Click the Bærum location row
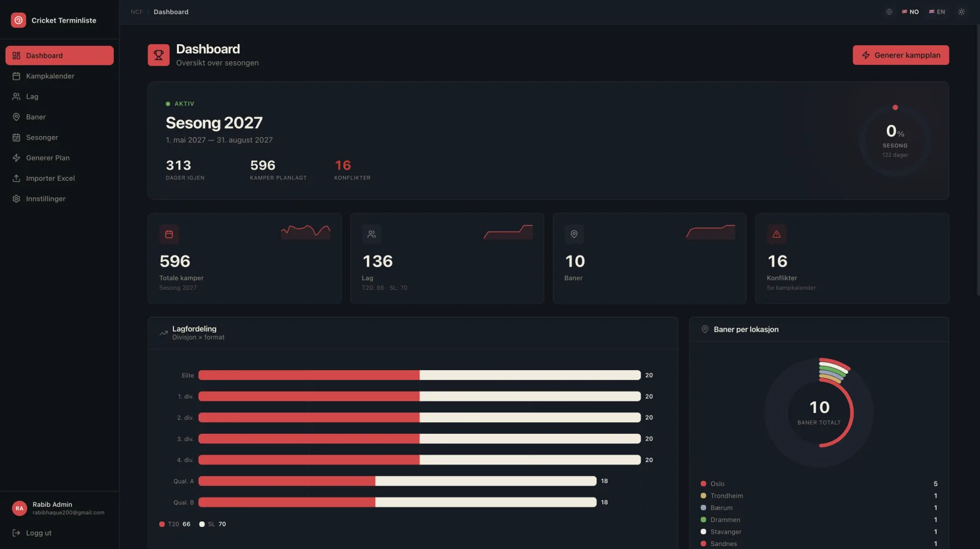Screen dimensions: 980x549 pyautogui.click(x=819, y=508)
